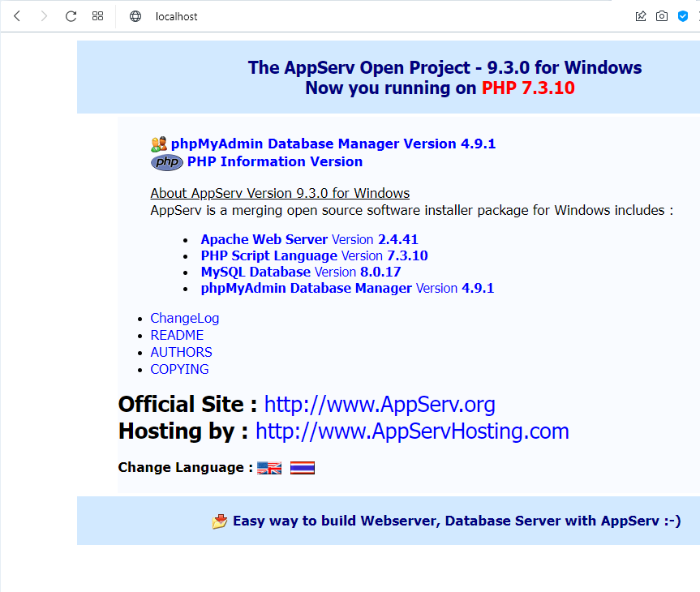Click the phpMyAdmin users icon
The image size is (700, 592).
pyautogui.click(x=159, y=144)
